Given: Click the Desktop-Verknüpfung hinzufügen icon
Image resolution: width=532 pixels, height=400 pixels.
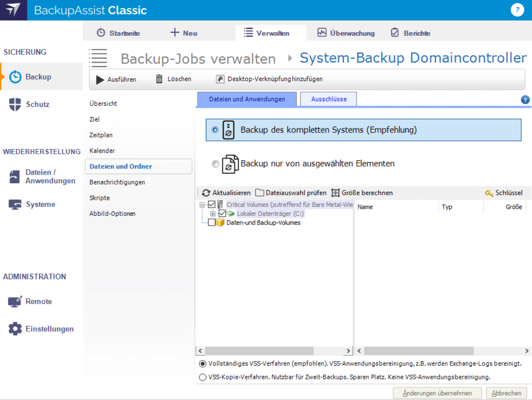Looking at the screenshot, I should 220,79.
